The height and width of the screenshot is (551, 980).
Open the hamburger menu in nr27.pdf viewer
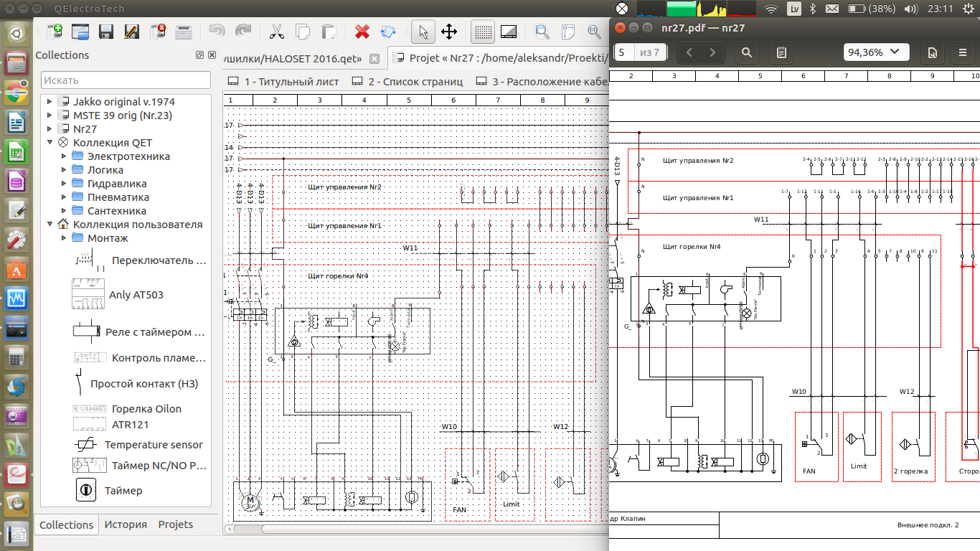click(x=962, y=52)
